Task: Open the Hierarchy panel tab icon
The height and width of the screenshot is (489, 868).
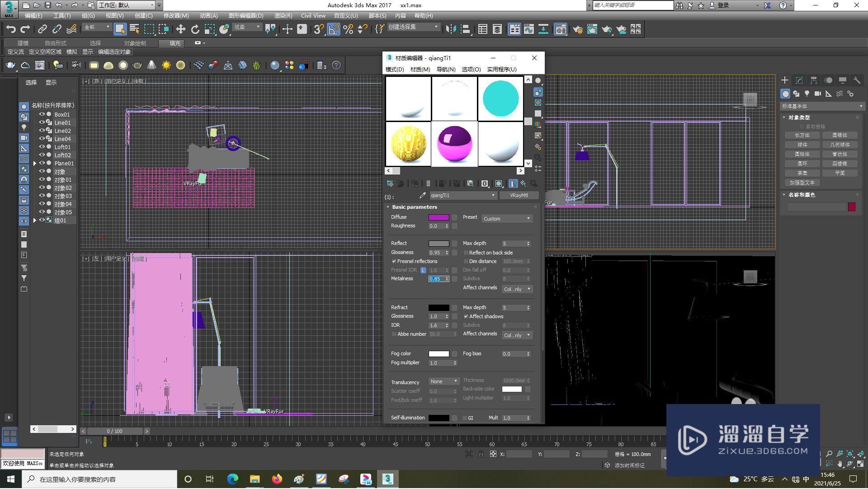Action: pyautogui.click(x=814, y=80)
